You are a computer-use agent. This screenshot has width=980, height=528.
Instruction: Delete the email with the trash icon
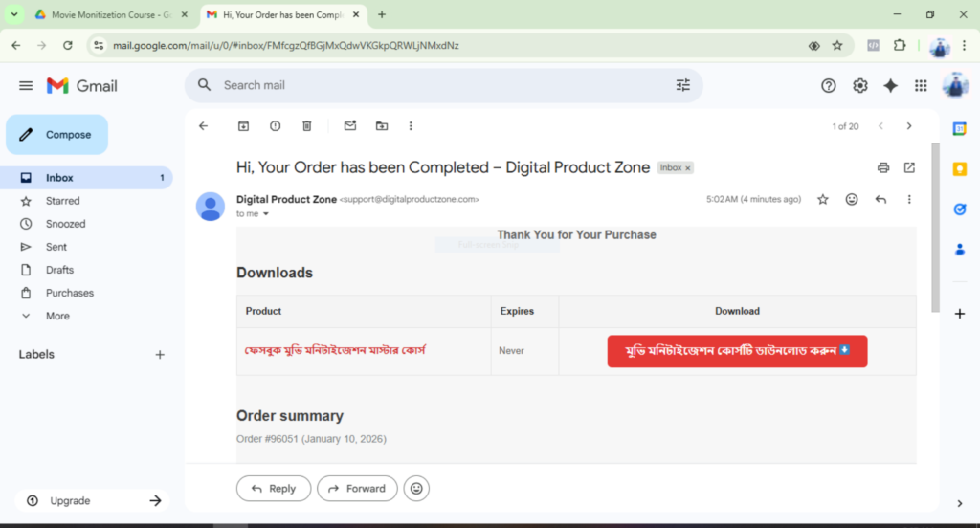(x=307, y=126)
